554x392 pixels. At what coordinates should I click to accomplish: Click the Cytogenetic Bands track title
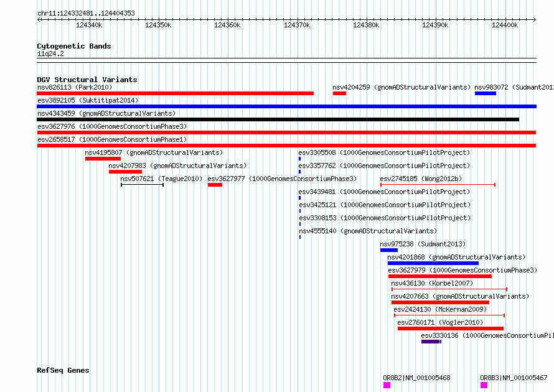pos(74,46)
